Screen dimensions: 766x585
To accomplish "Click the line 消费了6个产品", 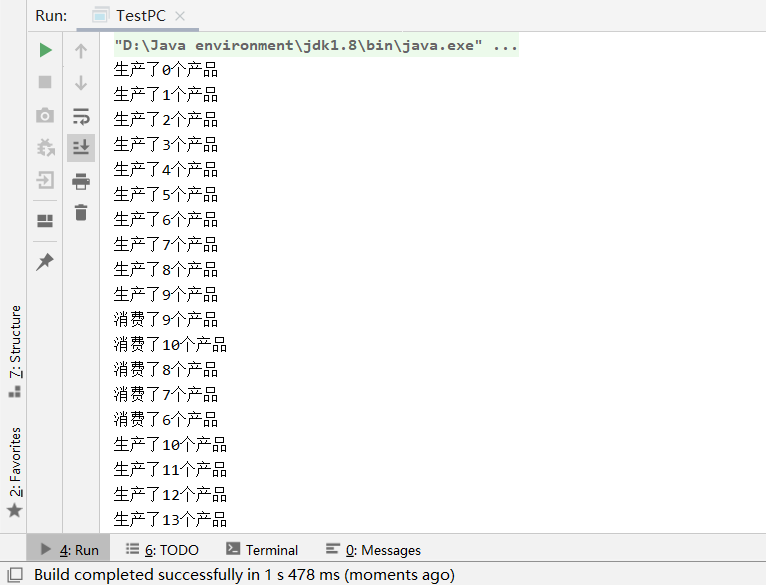I will [x=166, y=420].
